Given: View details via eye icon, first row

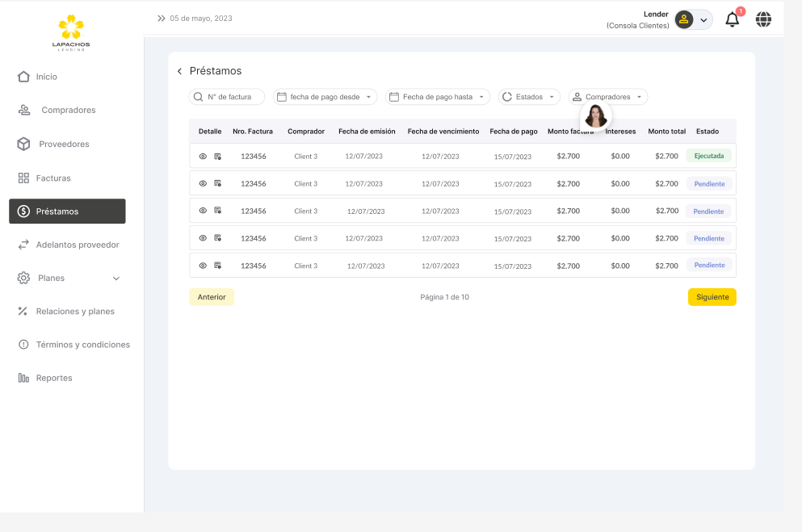Looking at the screenshot, I should [203, 157].
